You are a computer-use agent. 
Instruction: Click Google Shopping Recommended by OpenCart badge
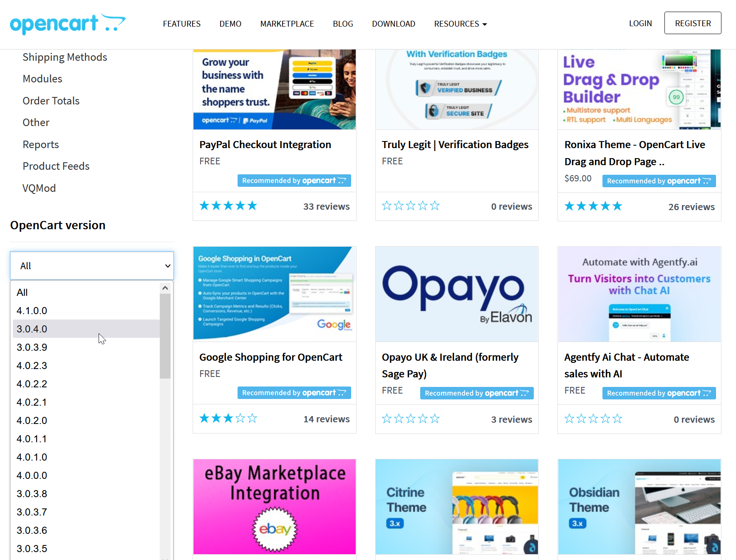(294, 393)
